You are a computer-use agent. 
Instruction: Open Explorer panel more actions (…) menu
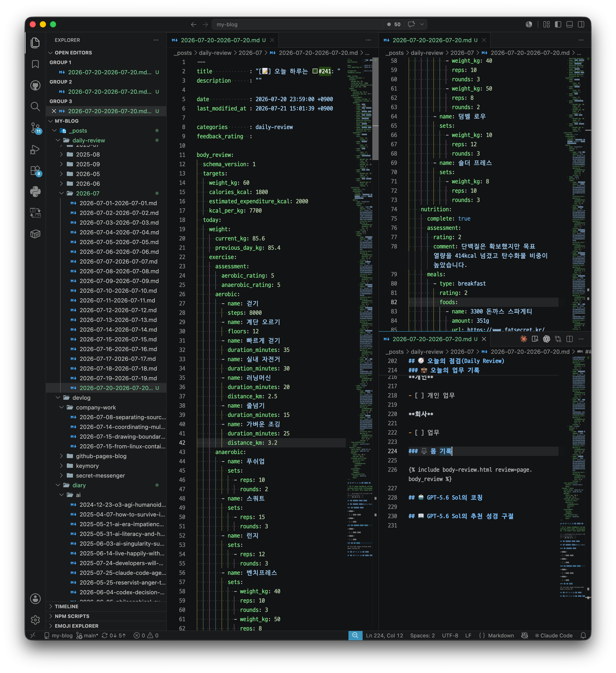click(x=156, y=40)
